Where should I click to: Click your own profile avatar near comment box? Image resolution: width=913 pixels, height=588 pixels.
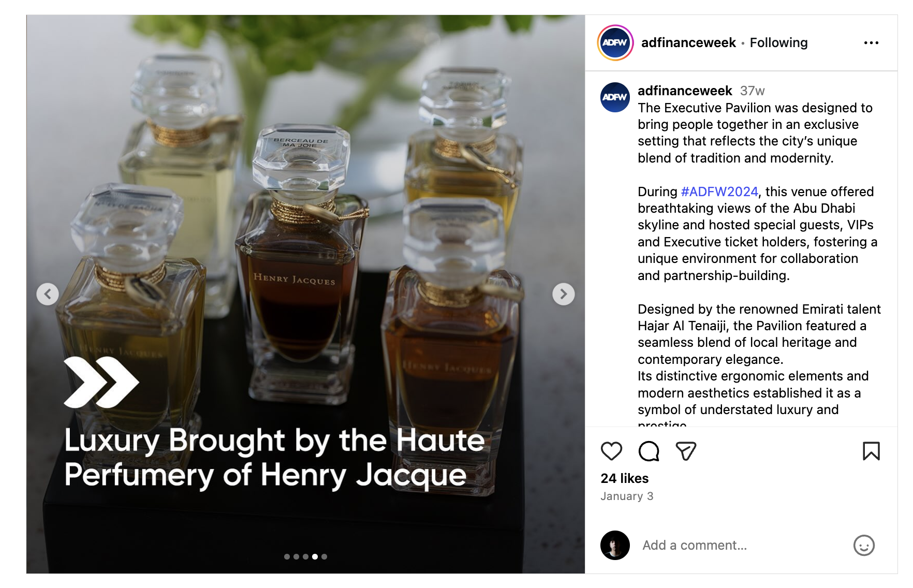click(615, 545)
